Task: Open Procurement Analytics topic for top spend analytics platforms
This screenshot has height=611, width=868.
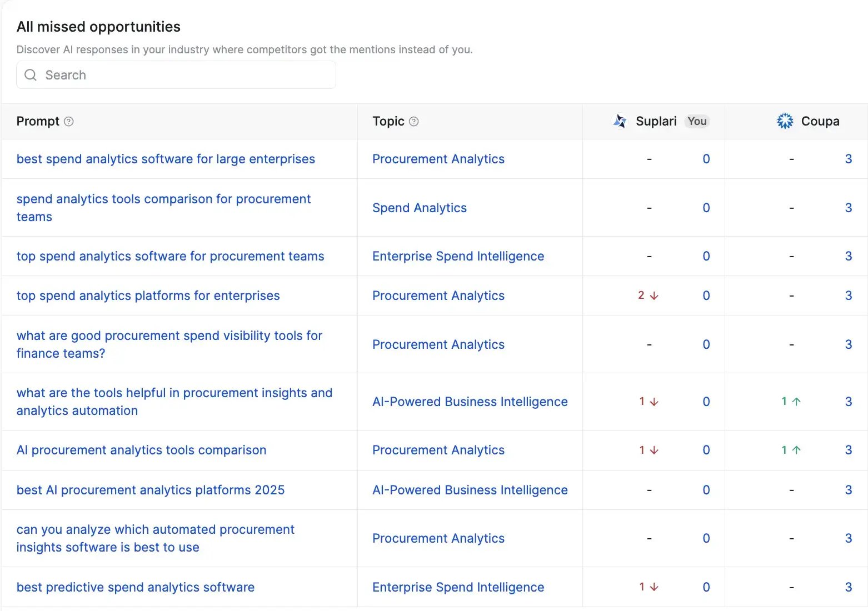Action: click(438, 296)
